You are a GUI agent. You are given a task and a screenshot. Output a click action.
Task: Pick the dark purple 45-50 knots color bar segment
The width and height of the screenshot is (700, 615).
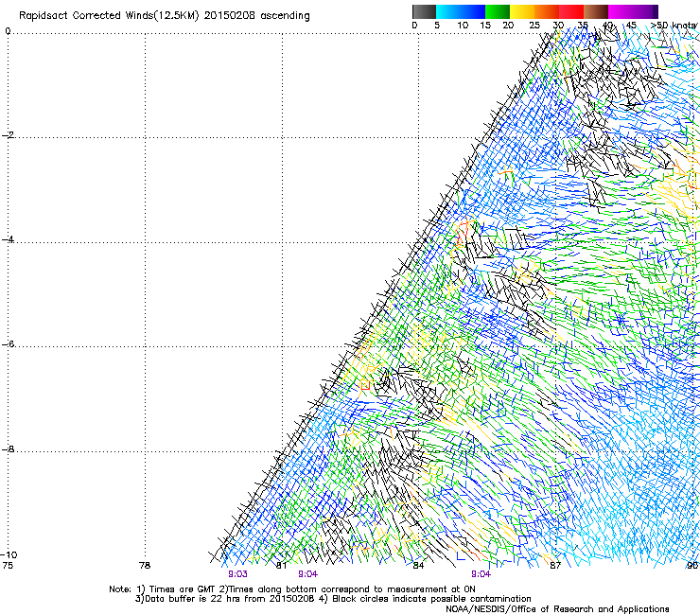(645, 11)
